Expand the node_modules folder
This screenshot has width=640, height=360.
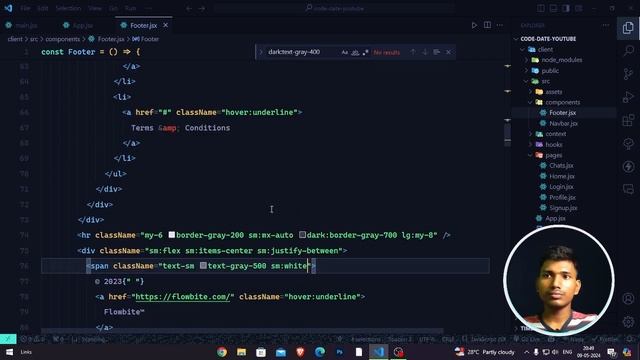526,60
